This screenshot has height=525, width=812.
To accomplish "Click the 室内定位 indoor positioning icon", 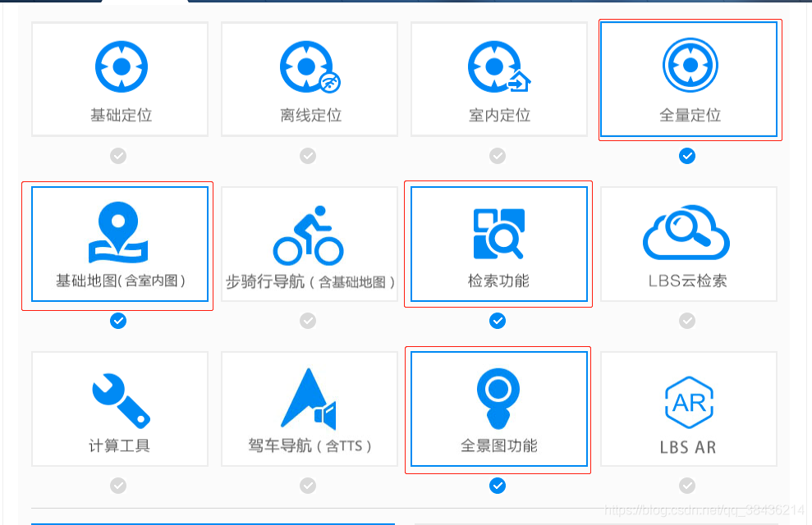I will (x=498, y=67).
